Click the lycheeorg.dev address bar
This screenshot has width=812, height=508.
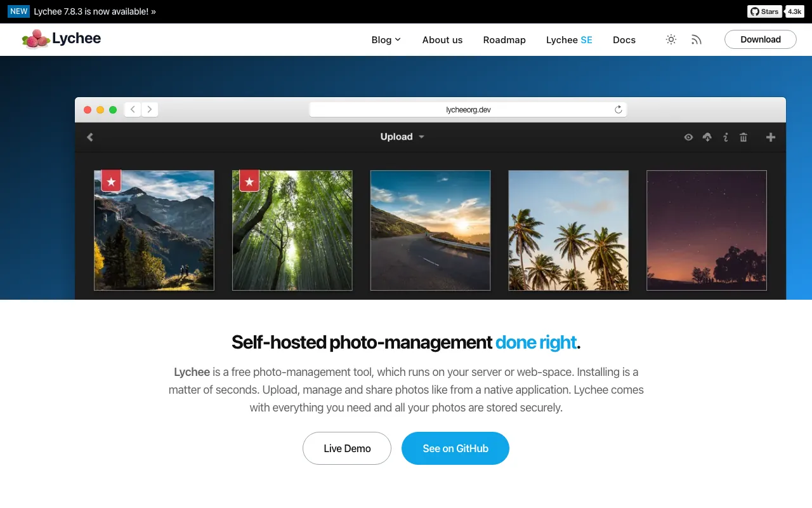point(468,109)
